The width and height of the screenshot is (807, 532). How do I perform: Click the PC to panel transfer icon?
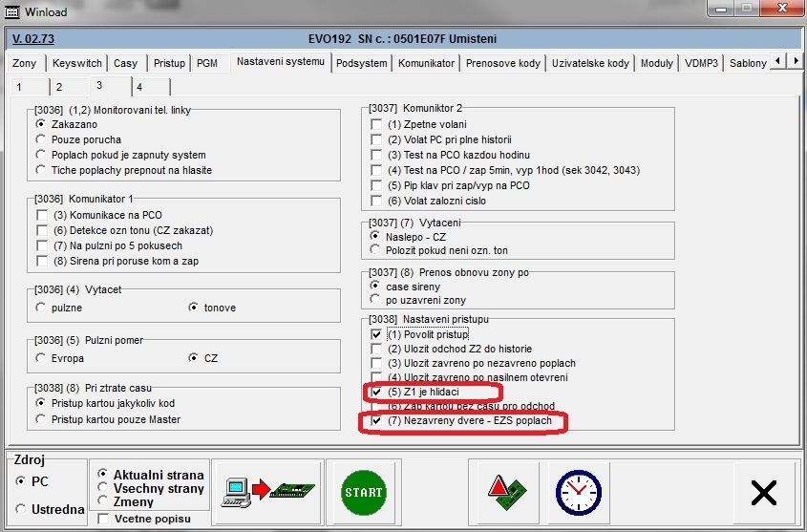click(x=265, y=492)
